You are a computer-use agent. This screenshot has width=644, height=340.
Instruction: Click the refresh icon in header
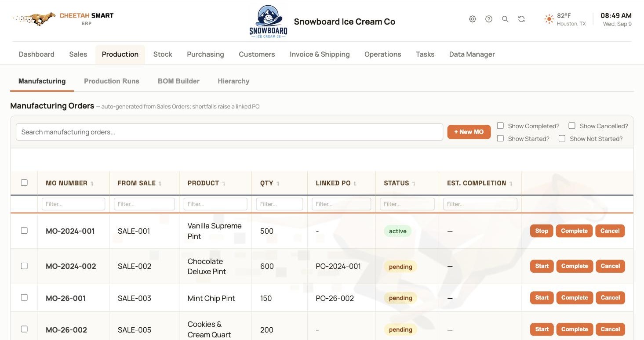tap(521, 19)
